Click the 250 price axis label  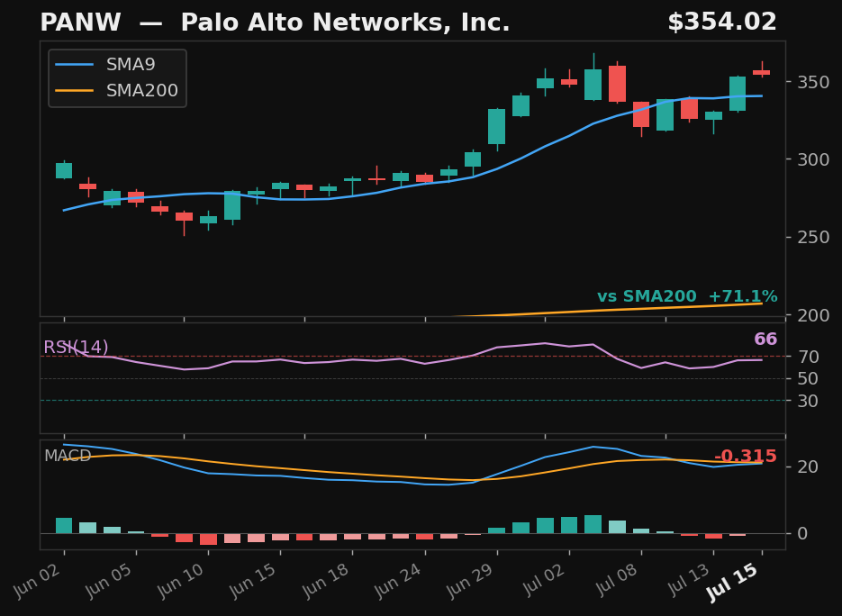(813, 238)
